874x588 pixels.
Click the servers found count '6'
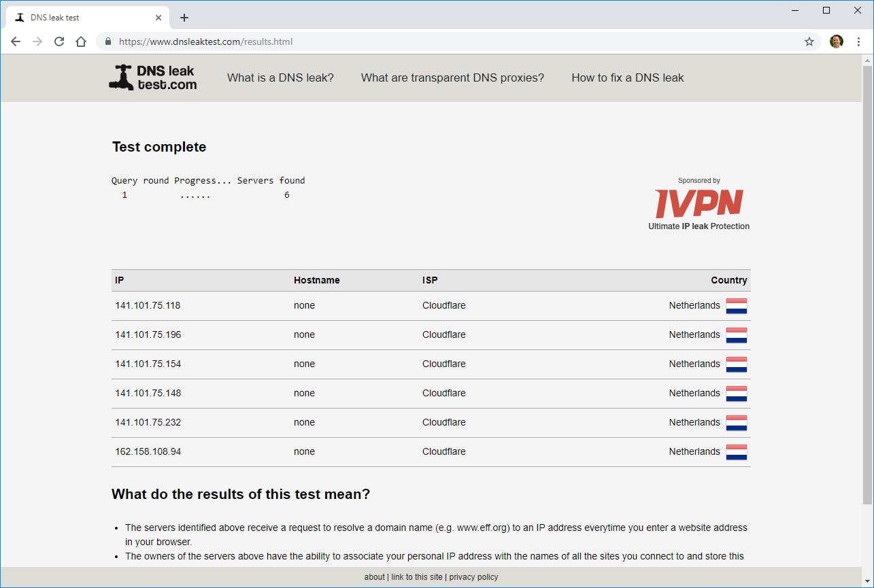tap(287, 195)
